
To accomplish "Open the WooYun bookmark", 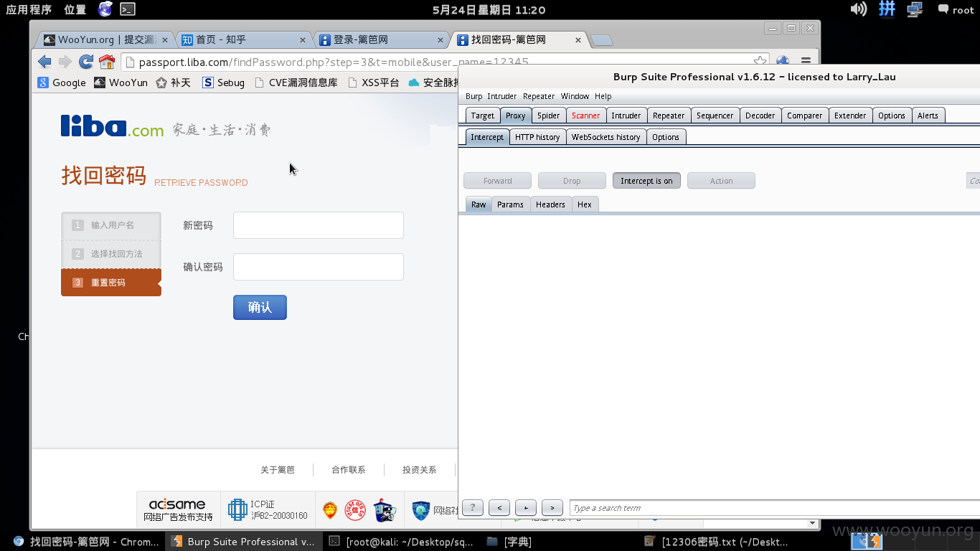I will [x=121, y=83].
